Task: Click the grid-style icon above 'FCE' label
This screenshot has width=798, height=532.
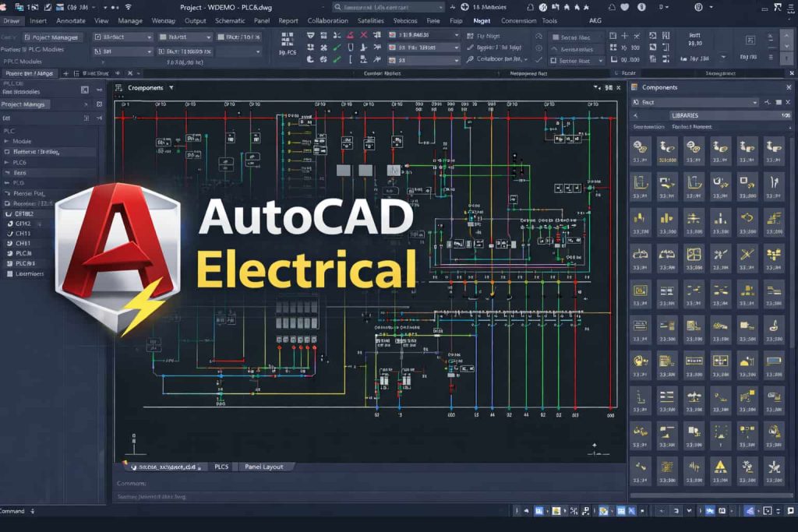Action: click(x=288, y=39)
